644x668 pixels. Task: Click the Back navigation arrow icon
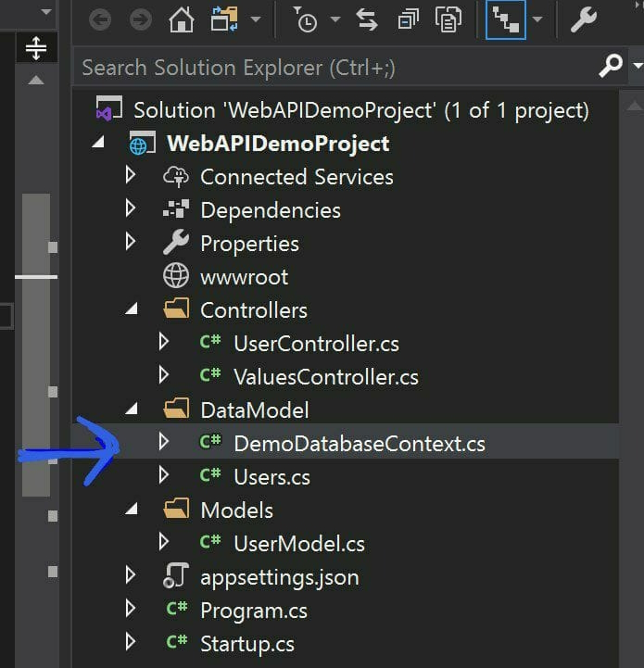click(x=100, y=19)
